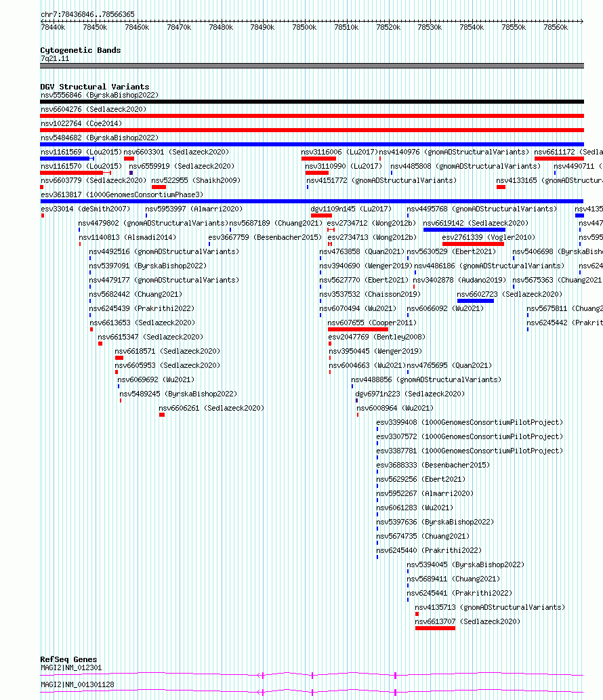The image size is (603, 700).
Task: Click nsv4765695 (Quan2021) label
Action: pos(449,366)
